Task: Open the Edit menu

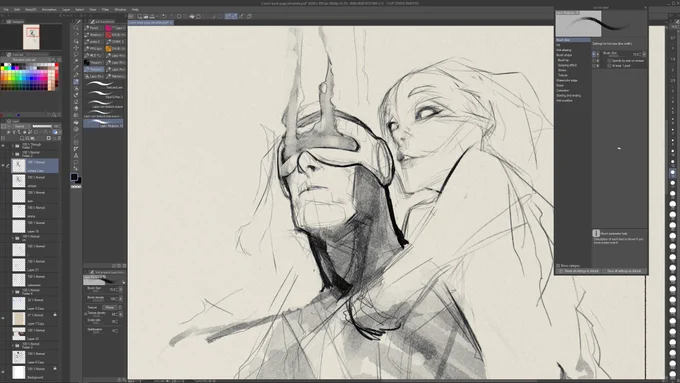Action: pyautogui.click(x=17, y=9)
